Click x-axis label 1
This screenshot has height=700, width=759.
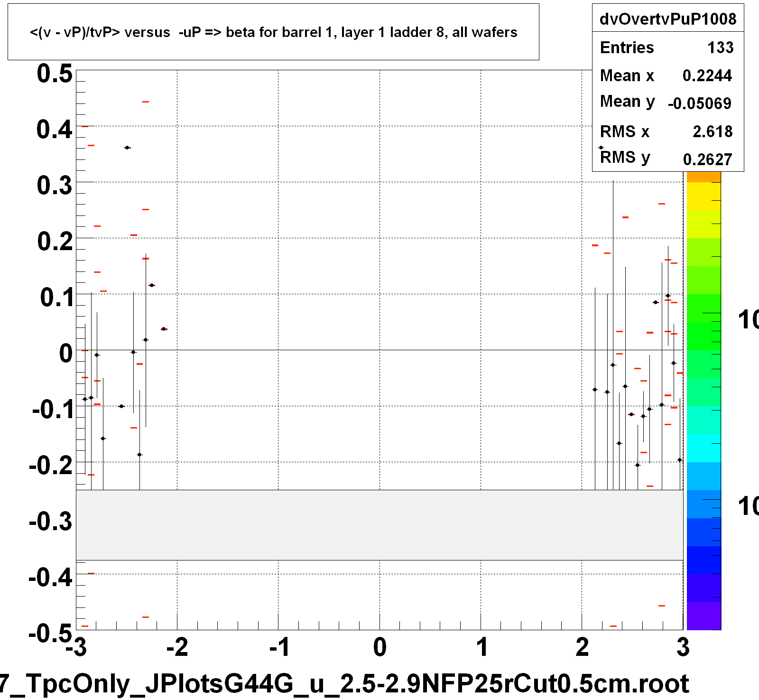482,647
